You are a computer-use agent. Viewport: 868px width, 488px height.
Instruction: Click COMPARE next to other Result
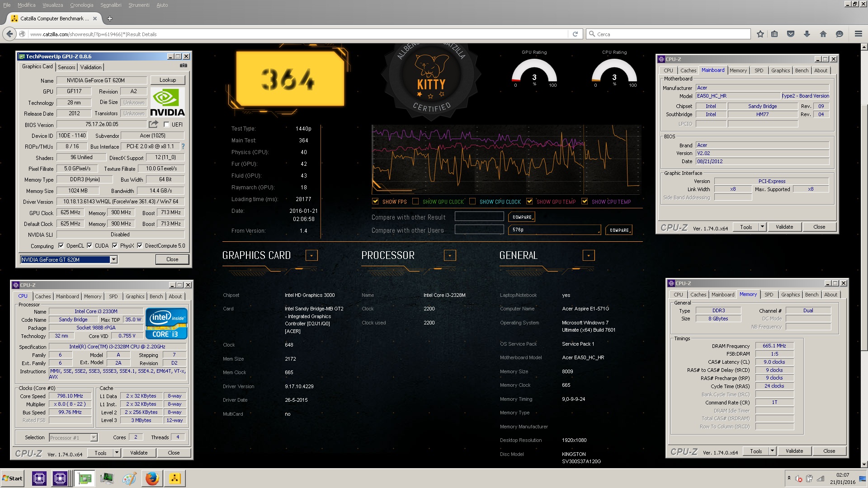[x=522, y=217]
